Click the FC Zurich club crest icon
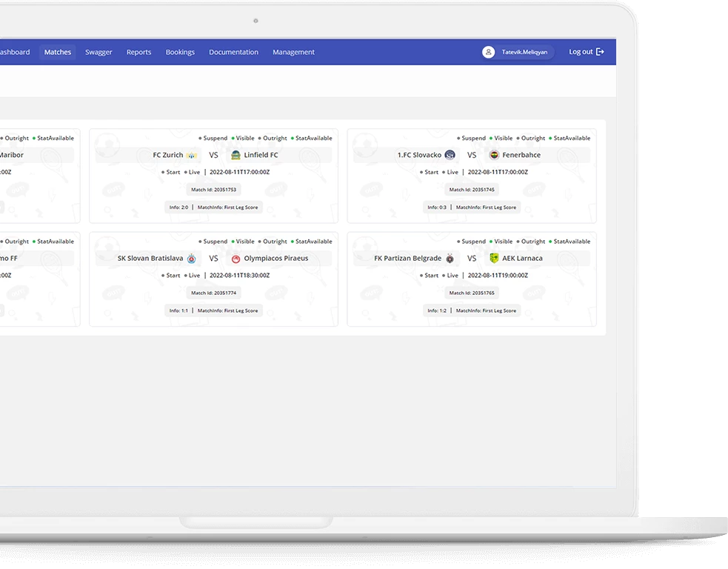The width and height of the screenshot is (728, 569). click(191, 155)
